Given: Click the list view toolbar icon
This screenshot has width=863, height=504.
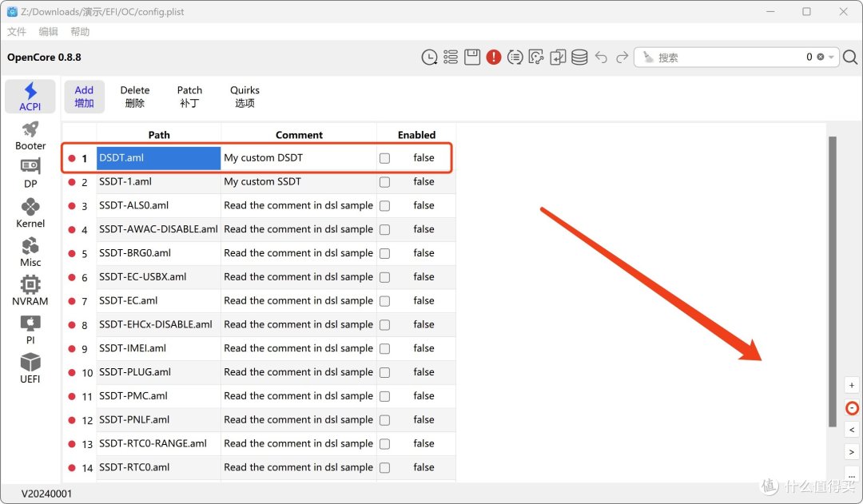Looking at the screenshot, I should coord(451,58).
